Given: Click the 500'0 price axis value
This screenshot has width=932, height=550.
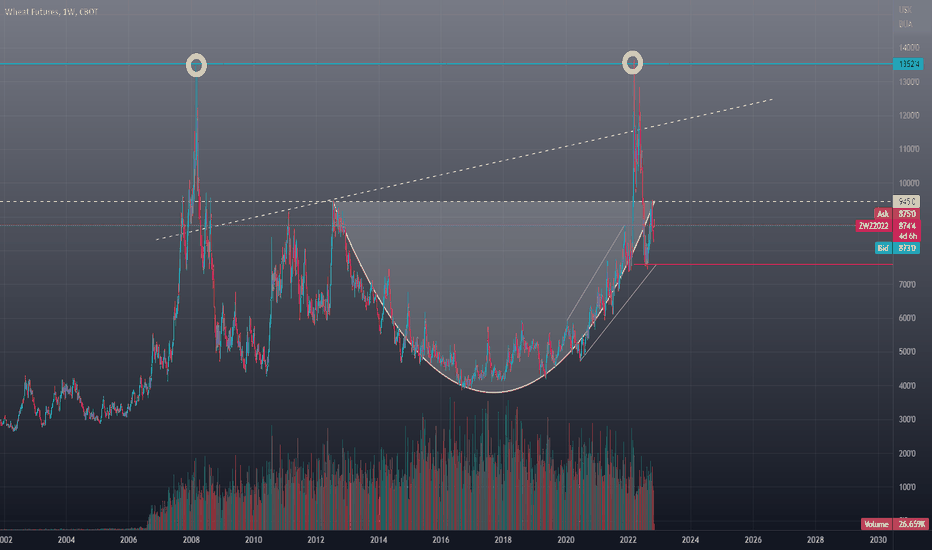Looking at the screenshot, I should point(907,352).
